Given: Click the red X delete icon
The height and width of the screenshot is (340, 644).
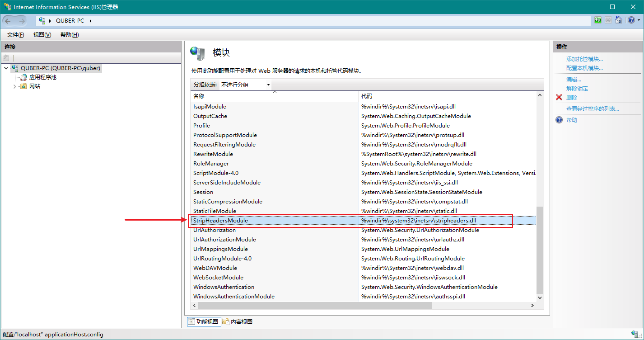Looking at the screenshot, I should tap(559, 97).
